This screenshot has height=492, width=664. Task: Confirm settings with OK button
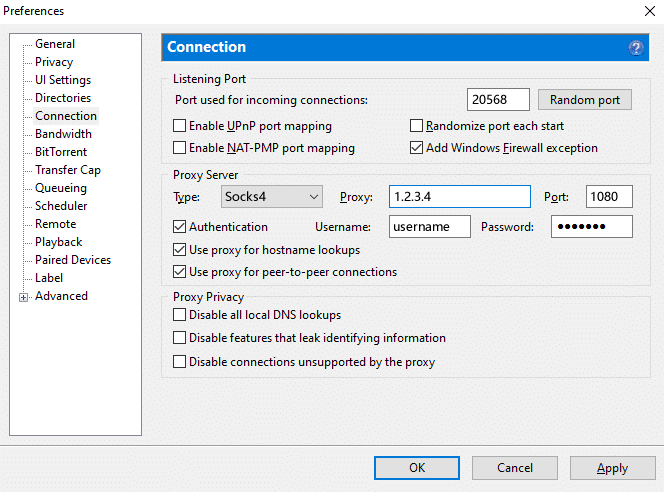417,468
